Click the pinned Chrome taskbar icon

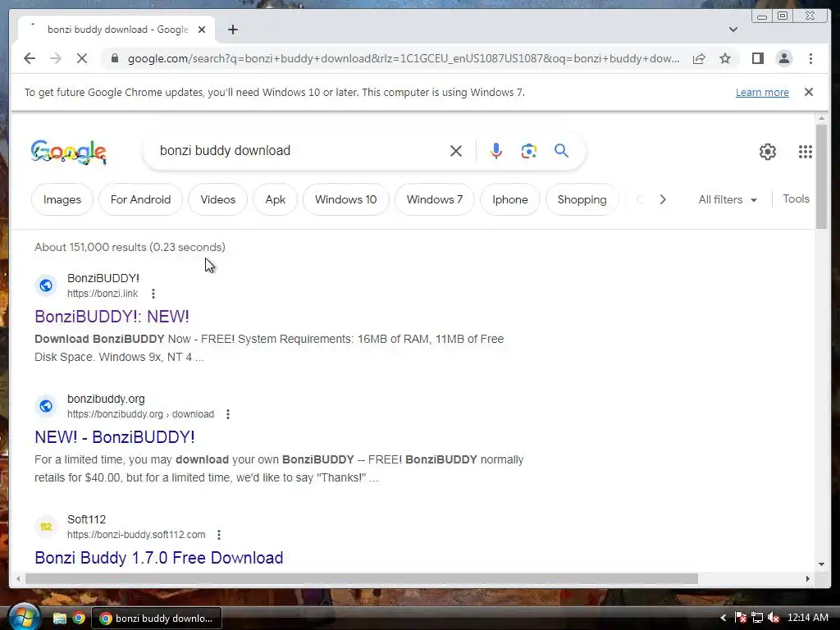pyautogui.click(x=79, y=619)
